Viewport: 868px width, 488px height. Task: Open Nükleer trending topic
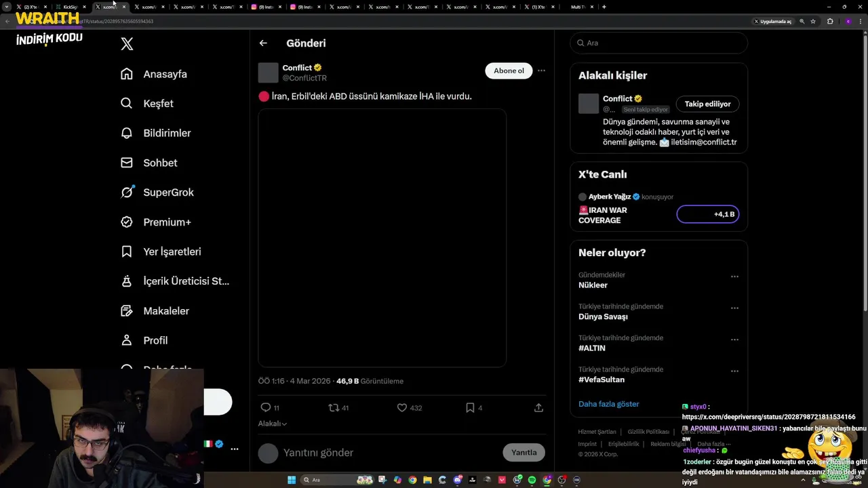(x=593, y=285)
